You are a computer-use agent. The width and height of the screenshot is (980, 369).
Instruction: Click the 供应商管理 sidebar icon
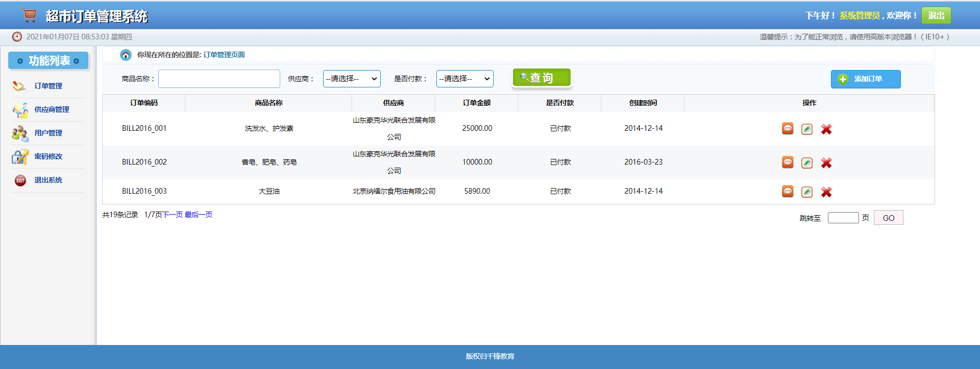(x=20, y=110)
